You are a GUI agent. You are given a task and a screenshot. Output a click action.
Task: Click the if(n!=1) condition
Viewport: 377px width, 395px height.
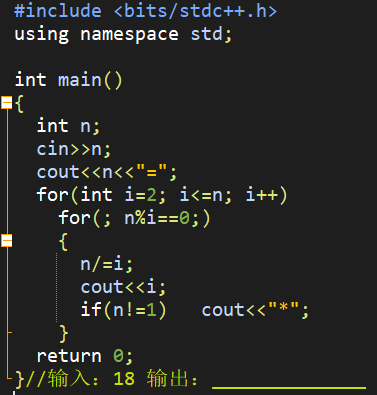[123, 310]
